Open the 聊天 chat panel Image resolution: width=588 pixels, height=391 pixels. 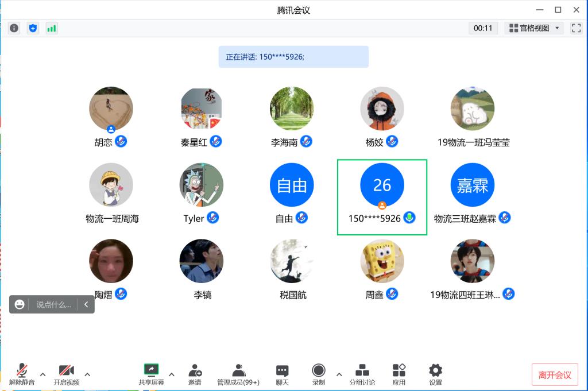click(x=282, y=373)
